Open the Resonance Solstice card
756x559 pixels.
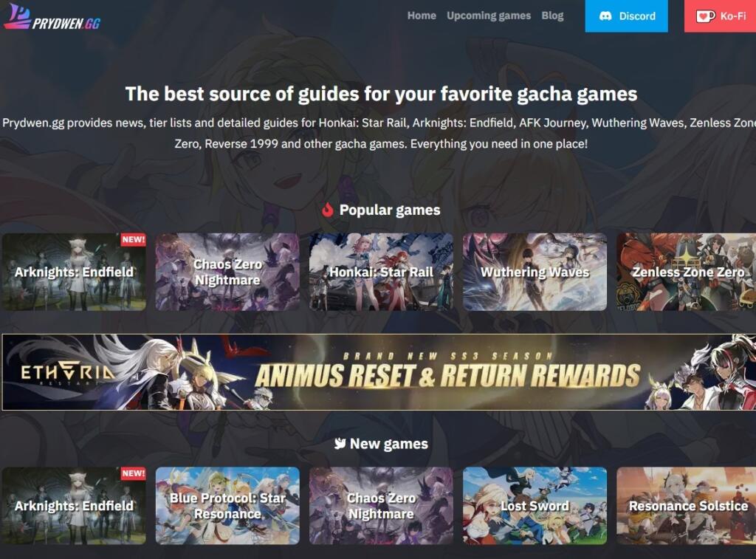(686, 506)
